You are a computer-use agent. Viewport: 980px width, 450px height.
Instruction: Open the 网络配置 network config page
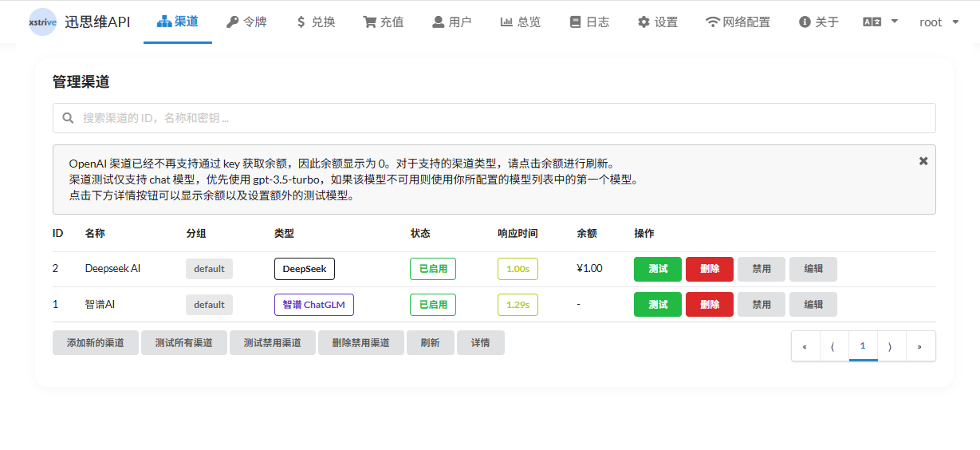pos(738,22)
